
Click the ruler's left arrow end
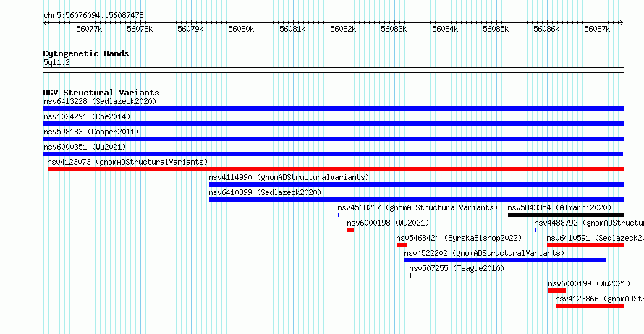[45, 22]
